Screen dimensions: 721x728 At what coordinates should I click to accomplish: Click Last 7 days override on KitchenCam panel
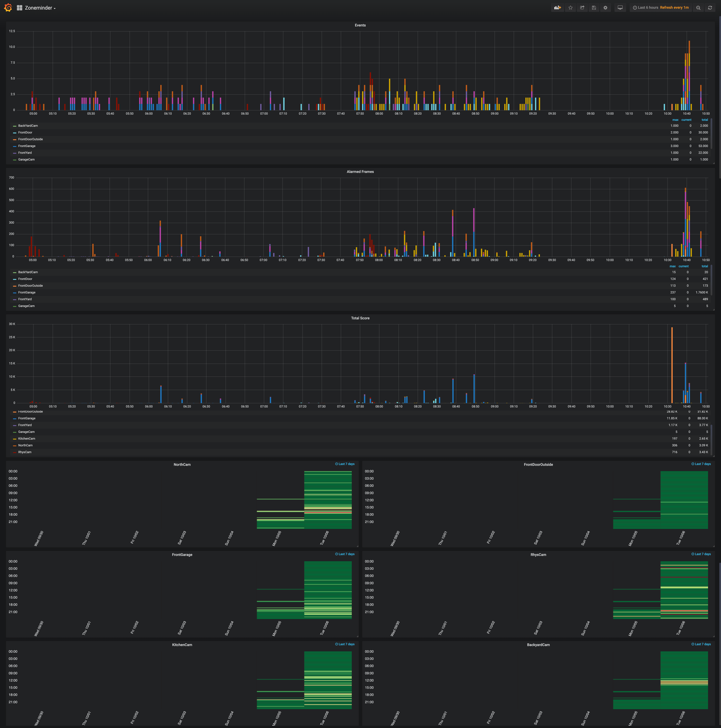(345, 644)
